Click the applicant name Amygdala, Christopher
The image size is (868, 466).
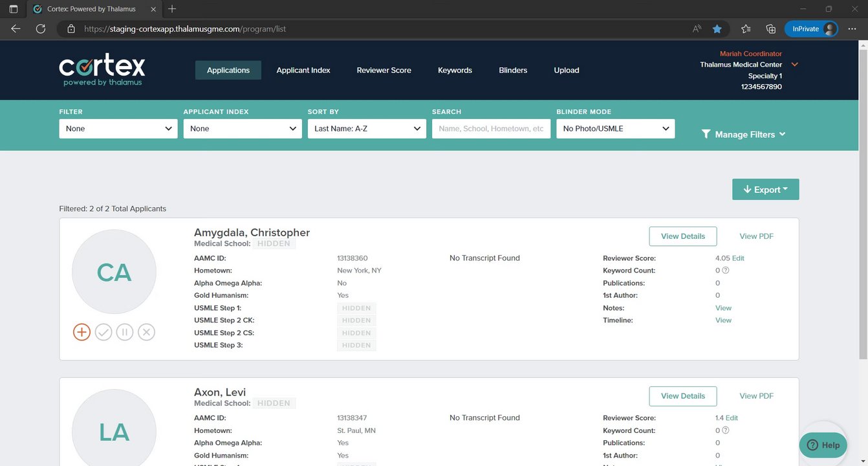pos(252,232)
